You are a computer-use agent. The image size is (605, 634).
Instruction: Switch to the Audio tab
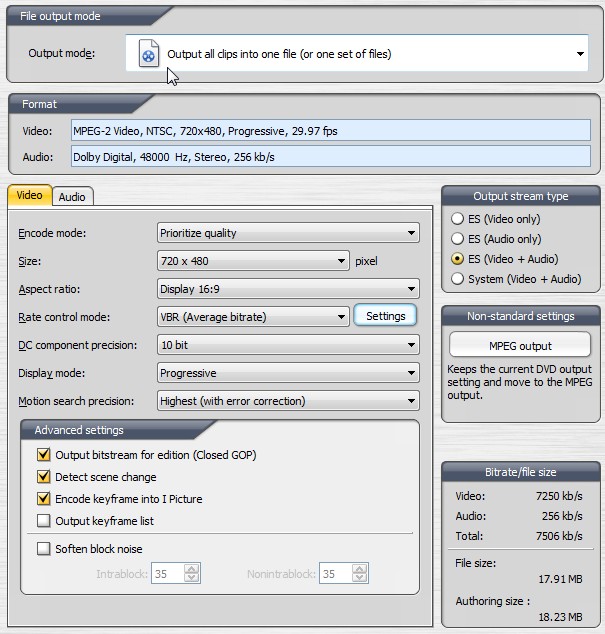pos(72,197)
